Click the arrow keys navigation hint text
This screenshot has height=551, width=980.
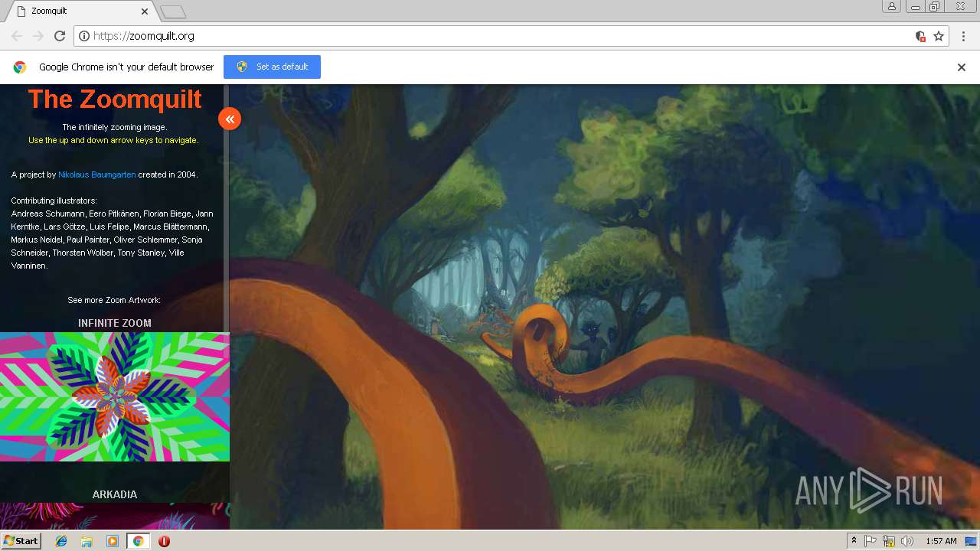coord(113,140)
